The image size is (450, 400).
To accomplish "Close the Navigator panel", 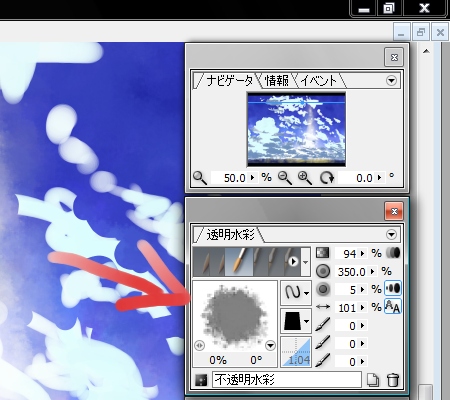I will [x=394, y=57].
